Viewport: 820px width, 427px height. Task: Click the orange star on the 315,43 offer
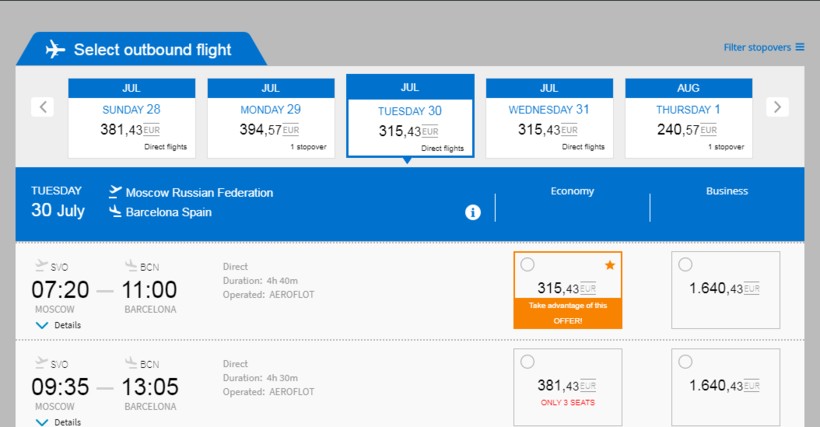[x=610, y=265]
